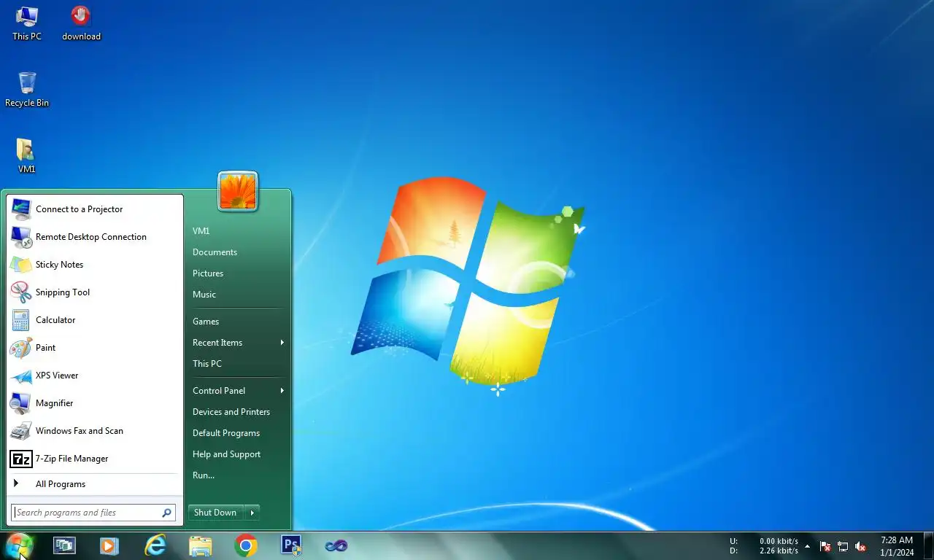Open This PC from the Start menu's right pane
The width and height of the screenshot is (934, 560).
[238, 364]
